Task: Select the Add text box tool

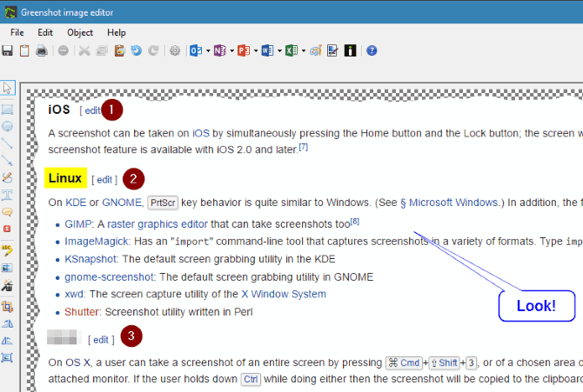Action: coord(8,195)
